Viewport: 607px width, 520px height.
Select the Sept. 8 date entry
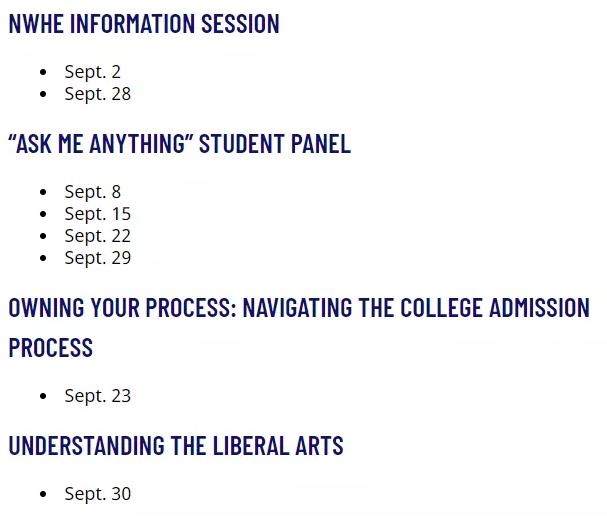[93, 192]
